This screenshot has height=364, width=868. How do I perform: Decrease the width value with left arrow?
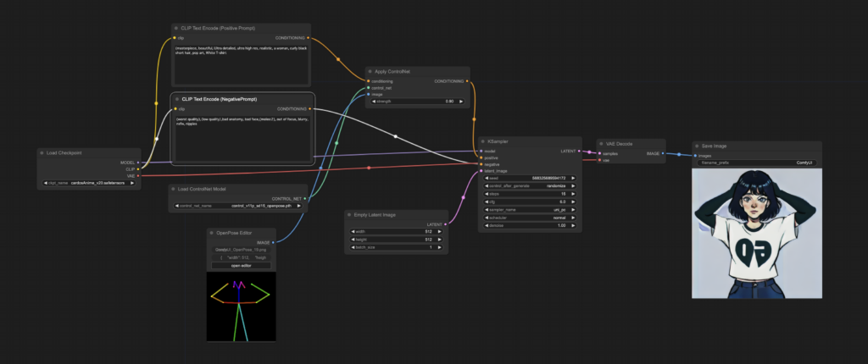click(353, 232)
